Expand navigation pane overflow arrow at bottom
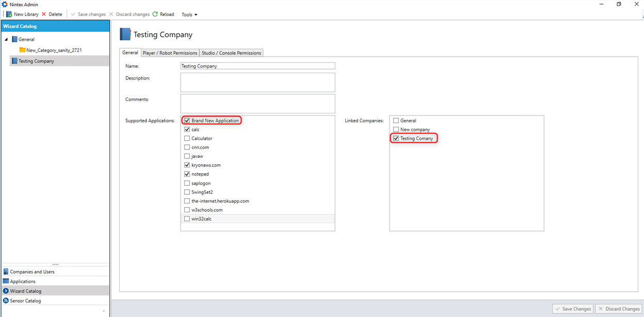Viewport: 644px width, 317px height. (x=104, y=311)
